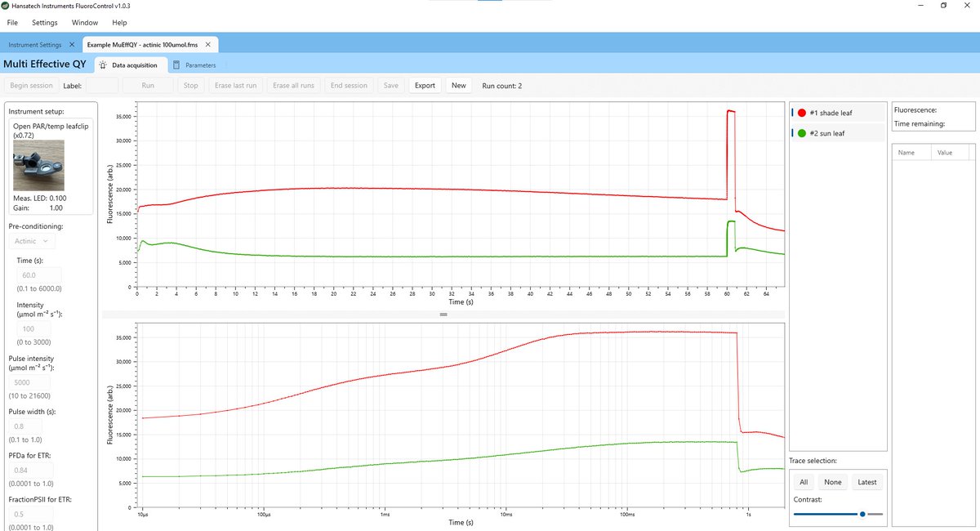Select the Data acquisition tab's lamp icon
The width and height of the screenshot is (980, 531).
coord(102,65)
